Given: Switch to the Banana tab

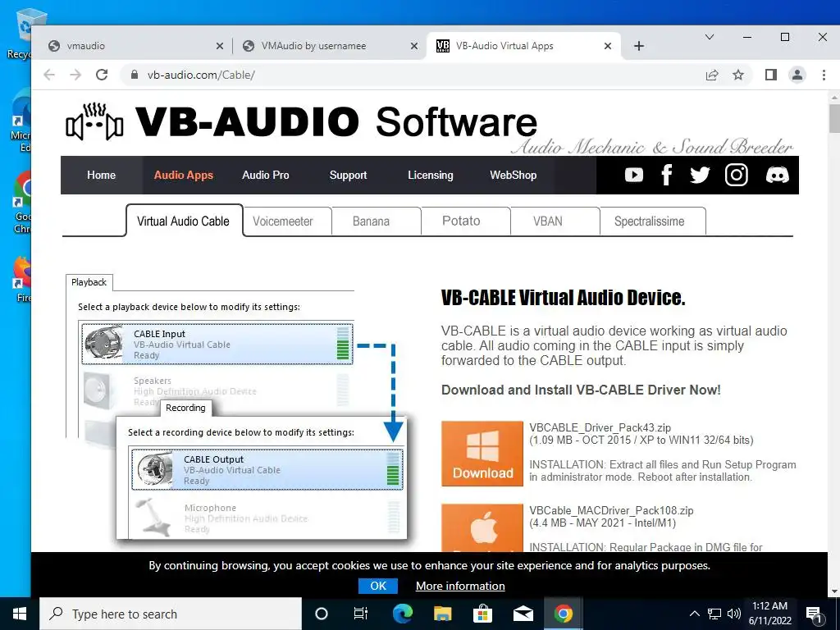Looking at the screenshot, I should click(376, 221).
